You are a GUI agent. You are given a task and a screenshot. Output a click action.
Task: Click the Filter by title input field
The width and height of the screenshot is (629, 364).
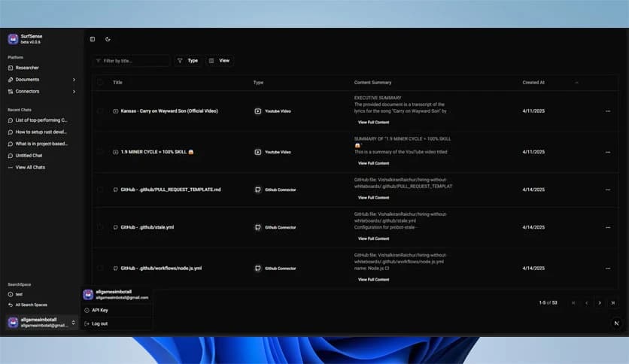(x=132, y=60)
